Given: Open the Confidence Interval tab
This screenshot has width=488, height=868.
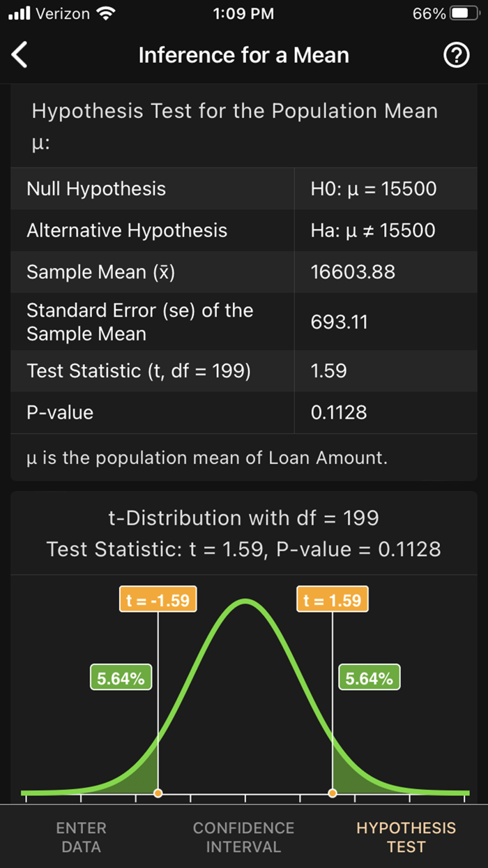Looking at the screenshot, I should [243, 837].
